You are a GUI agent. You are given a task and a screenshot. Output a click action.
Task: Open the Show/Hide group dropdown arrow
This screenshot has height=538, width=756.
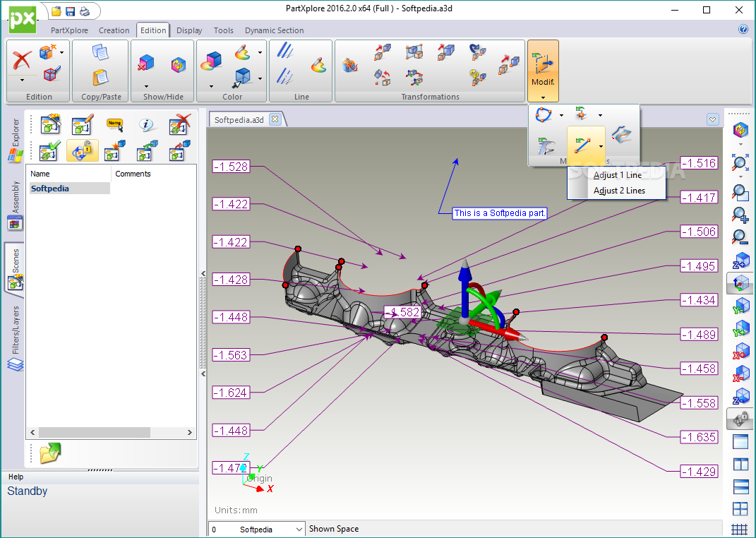[x=146, y=87]
